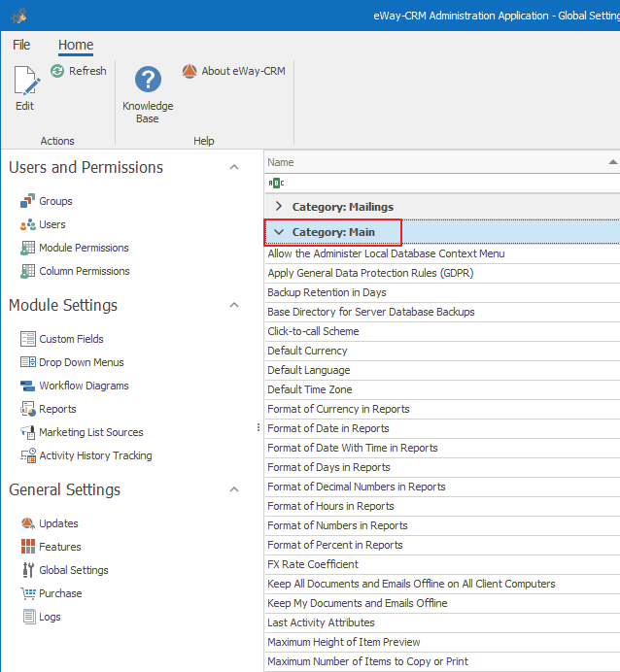Expand the Category: Mailings group
Viewport: 620px width, 672px height.
pyautogui.click(x=279, y=206)
